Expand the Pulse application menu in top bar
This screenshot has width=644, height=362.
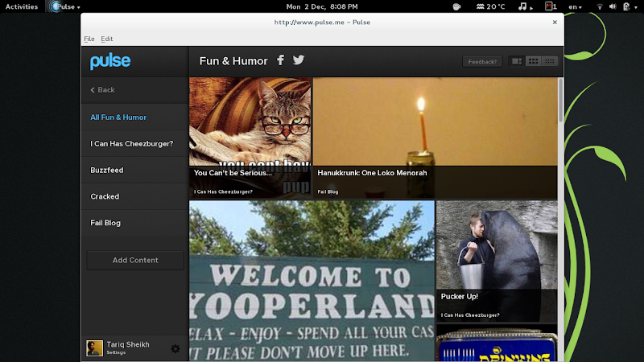coord(65,6)
